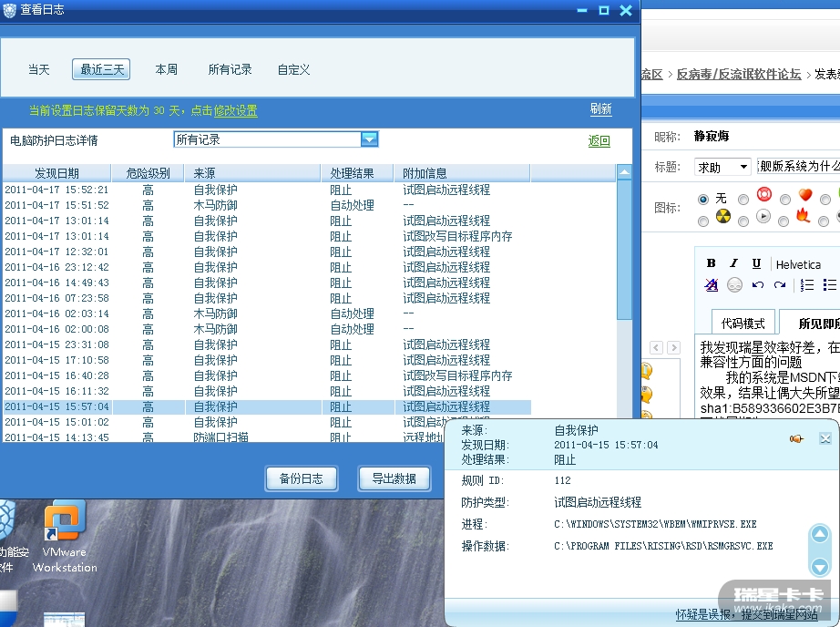Insert a bulleted list in the editor
Screen dimensions: 840x627
coord(829,284)
